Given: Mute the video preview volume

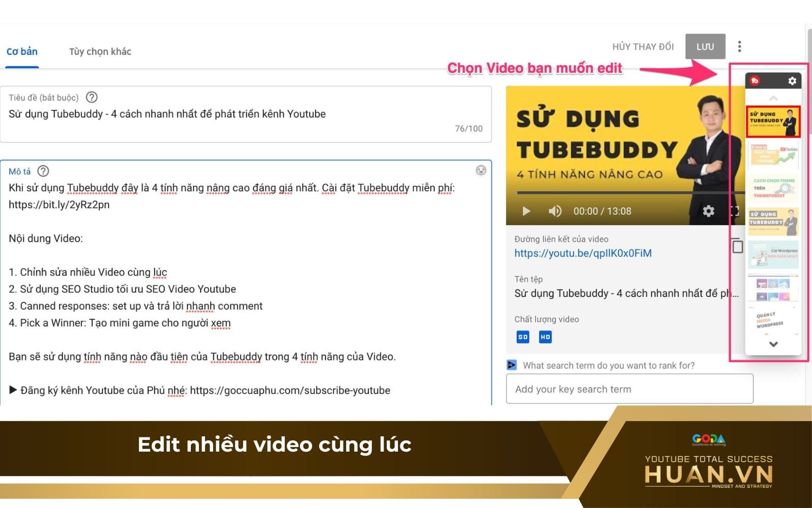Looking at the screenshot, I should [555, 211].
